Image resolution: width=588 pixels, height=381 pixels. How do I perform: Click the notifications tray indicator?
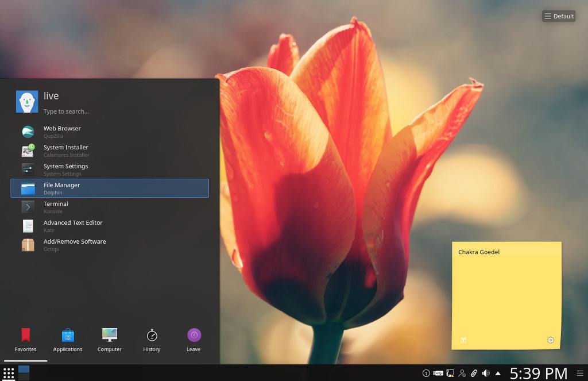[426, 373]
